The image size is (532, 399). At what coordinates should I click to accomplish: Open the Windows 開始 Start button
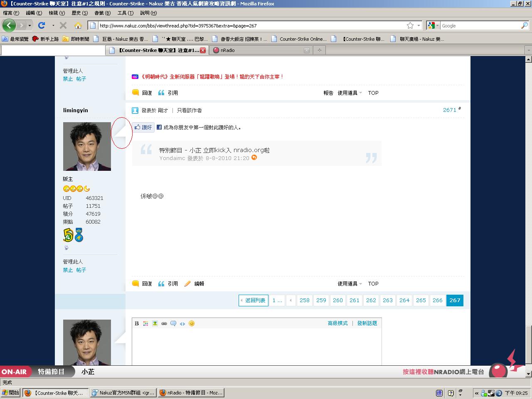tap(11, 392)
